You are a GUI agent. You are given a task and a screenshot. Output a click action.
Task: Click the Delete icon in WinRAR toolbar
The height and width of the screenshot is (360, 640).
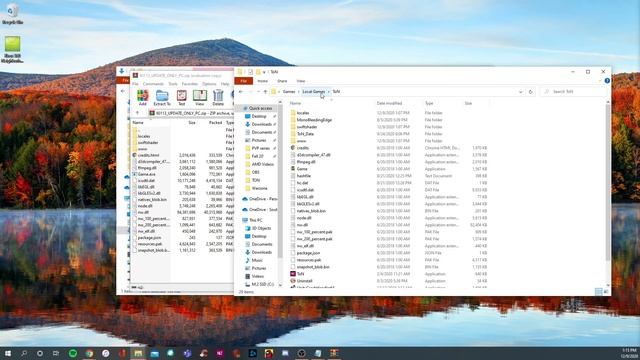coord(218,98)
